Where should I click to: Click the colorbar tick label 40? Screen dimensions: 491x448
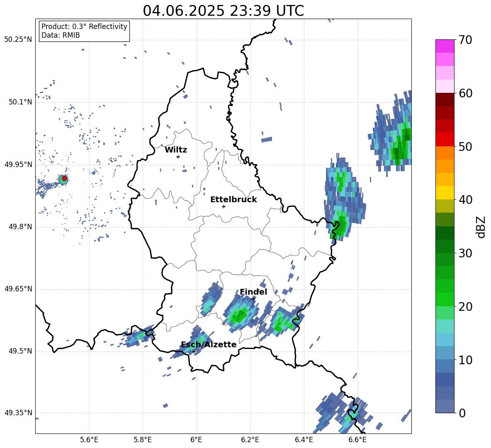point(465,200)
